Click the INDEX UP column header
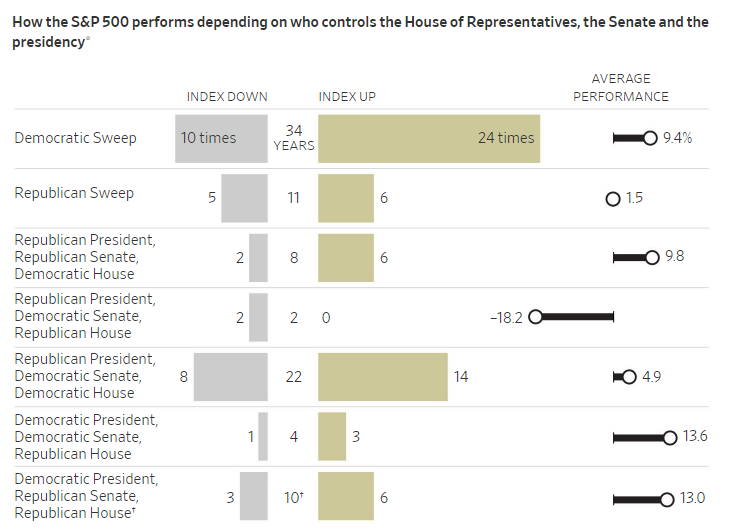Screen dimensions: 746x530 pyautogui.click(x=347, y=97)
